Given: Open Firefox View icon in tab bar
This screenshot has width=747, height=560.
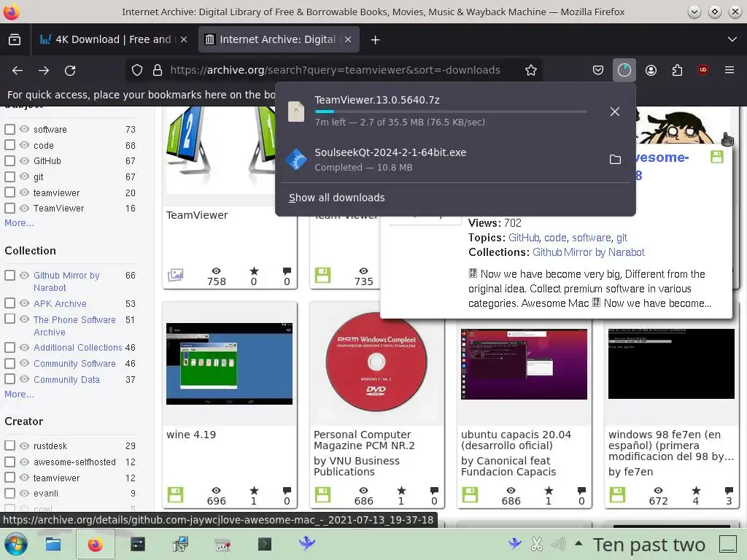Looking at the screenshot, I should (15, 39).
